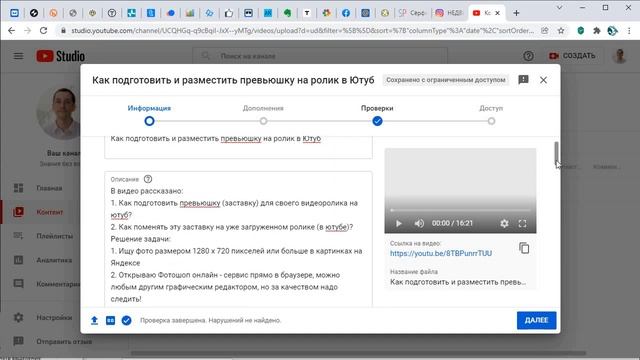The width and height of the screenshot is (640, 360).
Task: Open the youtu.be video link
Action: tap(441, 253)
